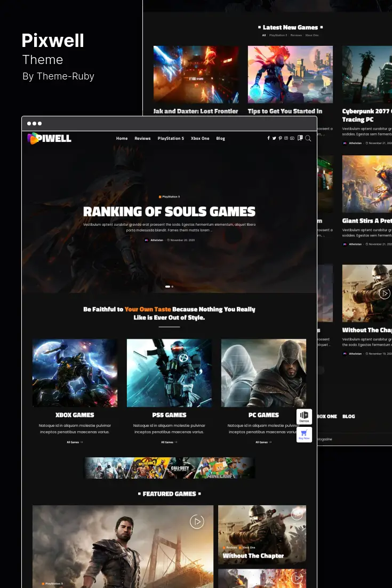Click the PlayStation 5 category tag above hero title
The height and width of the screenshot is (588, 392).
click(170, 196)
